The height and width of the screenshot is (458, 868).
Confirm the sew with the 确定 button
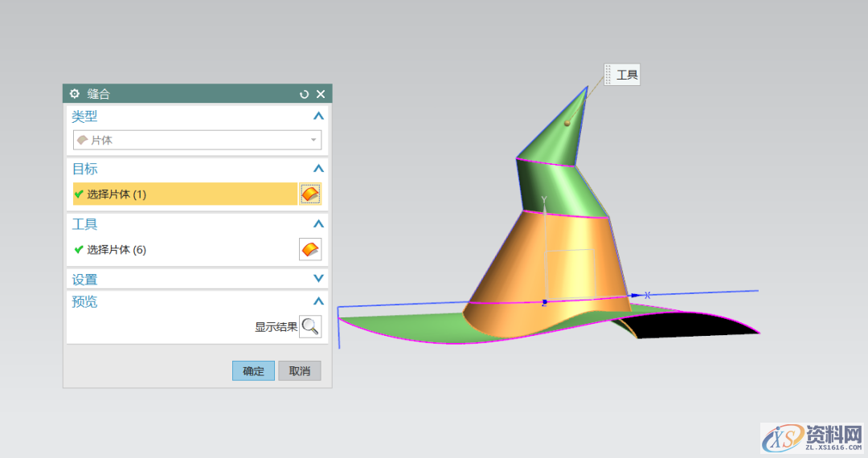(253, 371)
